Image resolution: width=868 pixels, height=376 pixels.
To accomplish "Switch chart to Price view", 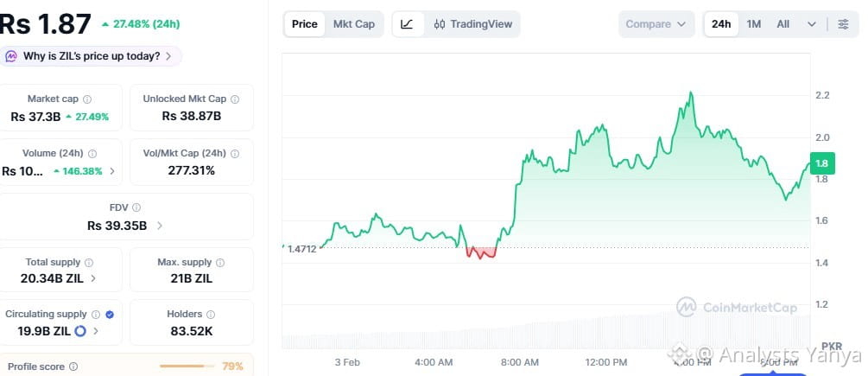I will click(x=304, y=24).
